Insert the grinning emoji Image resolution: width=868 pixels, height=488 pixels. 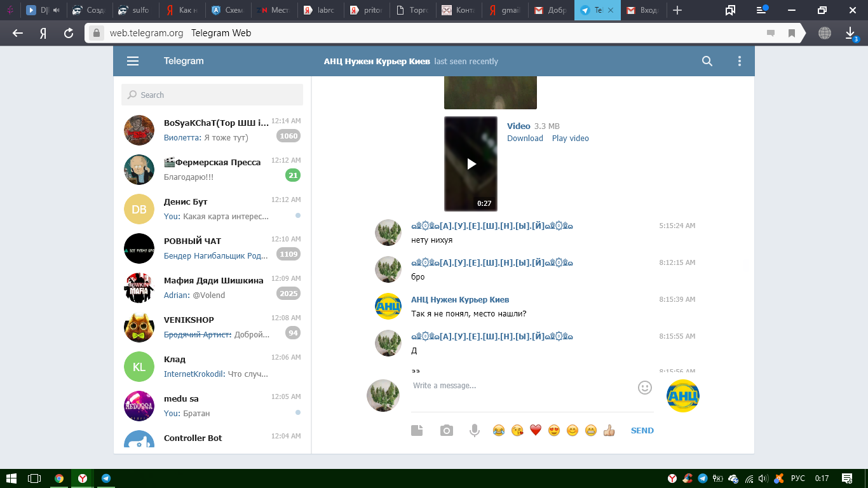click(591, 430)
